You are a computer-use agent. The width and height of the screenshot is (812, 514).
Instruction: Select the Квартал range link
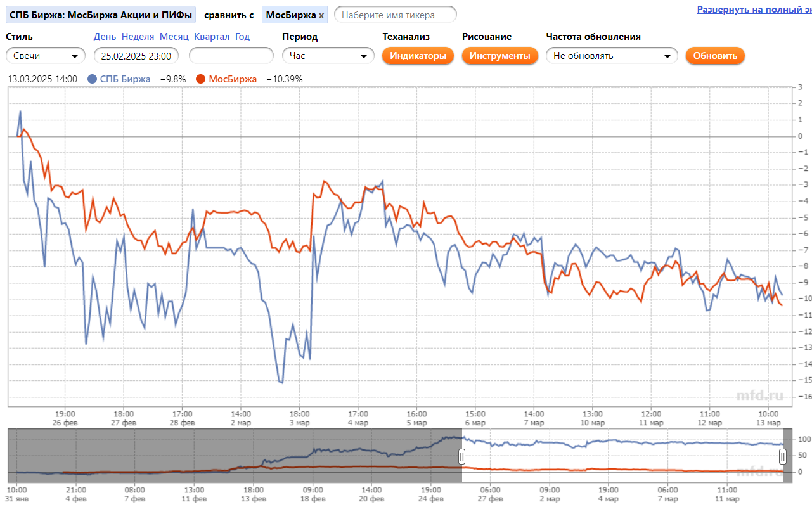pos(212,37)
